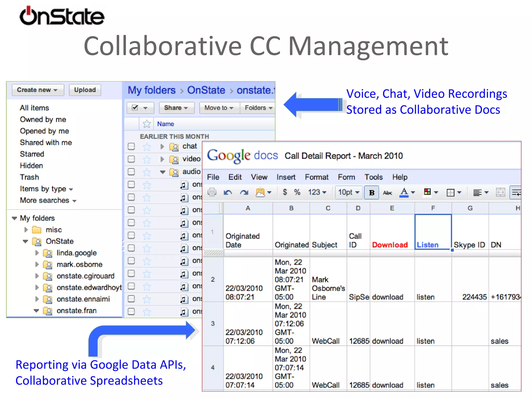Open Shared with me
Image resolution: width=532 pixels, height=399 pixels.
click(46, 143)
